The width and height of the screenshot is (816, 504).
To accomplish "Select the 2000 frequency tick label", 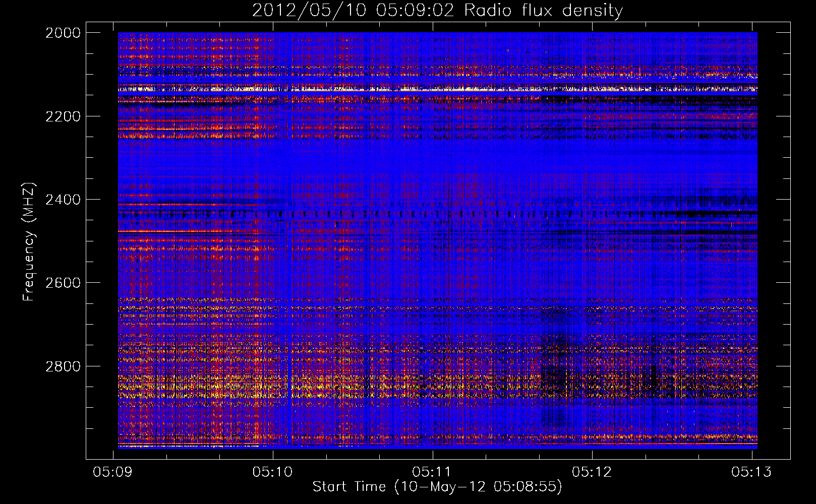I will (x=63, y=33).
